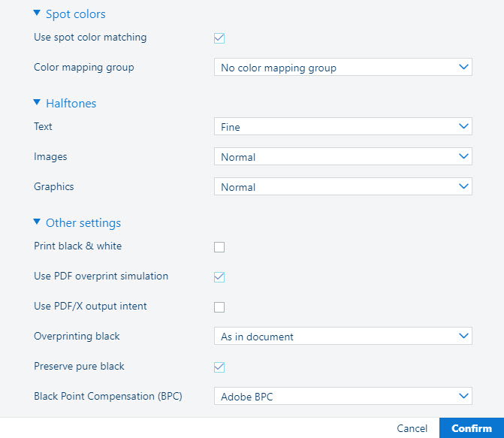Collapse the Other settings section

coord(37,222)
